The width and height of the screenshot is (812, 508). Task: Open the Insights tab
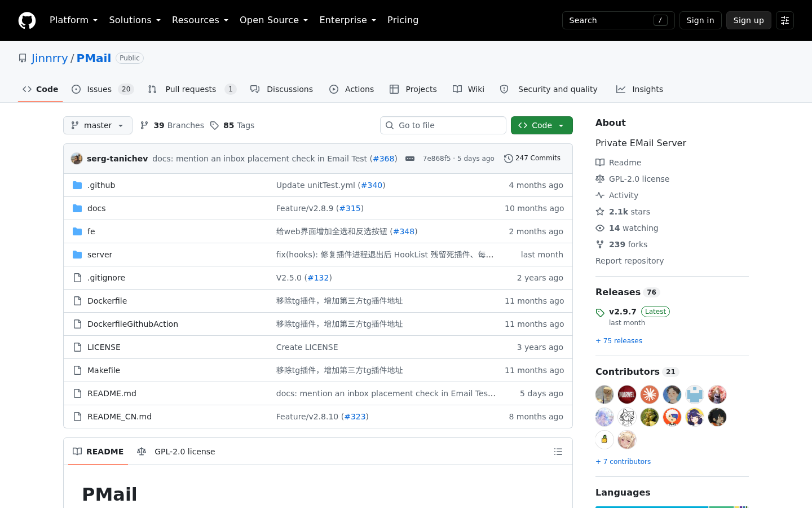coord(639,89)
